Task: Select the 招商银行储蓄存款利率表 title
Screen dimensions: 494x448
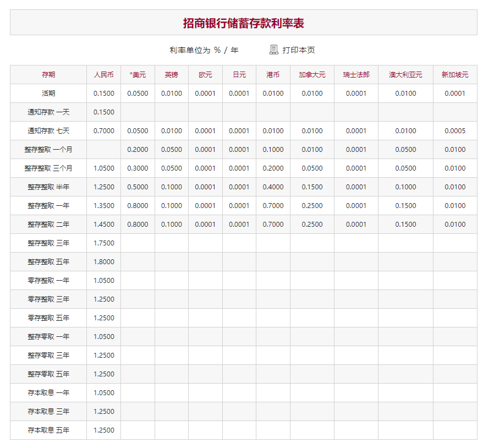Action: pyautogui.click(x=244, y=23)
